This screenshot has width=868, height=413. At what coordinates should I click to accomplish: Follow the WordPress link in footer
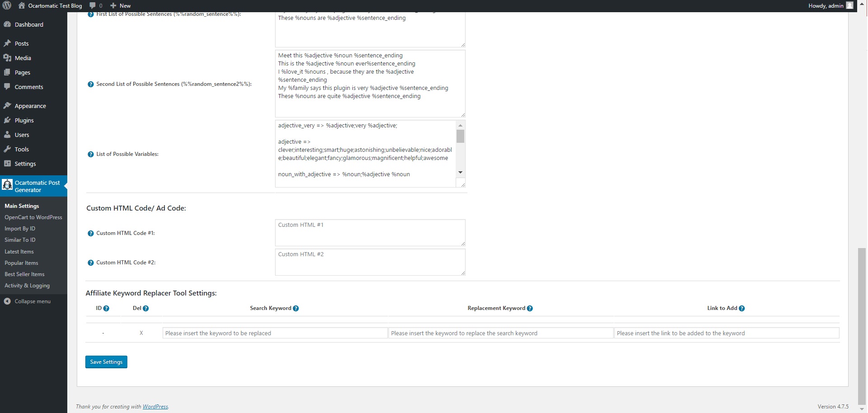pyautogui.click(x=155, y=407)
